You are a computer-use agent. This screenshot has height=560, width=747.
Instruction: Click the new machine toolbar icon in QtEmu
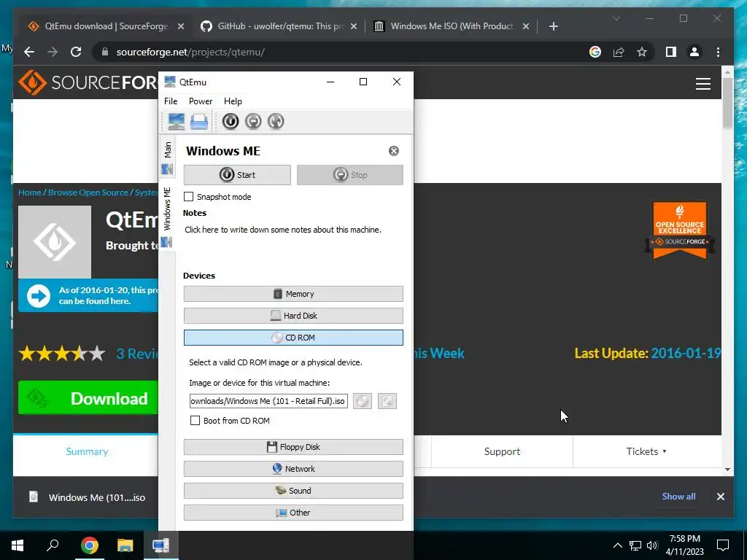(176, 122)
